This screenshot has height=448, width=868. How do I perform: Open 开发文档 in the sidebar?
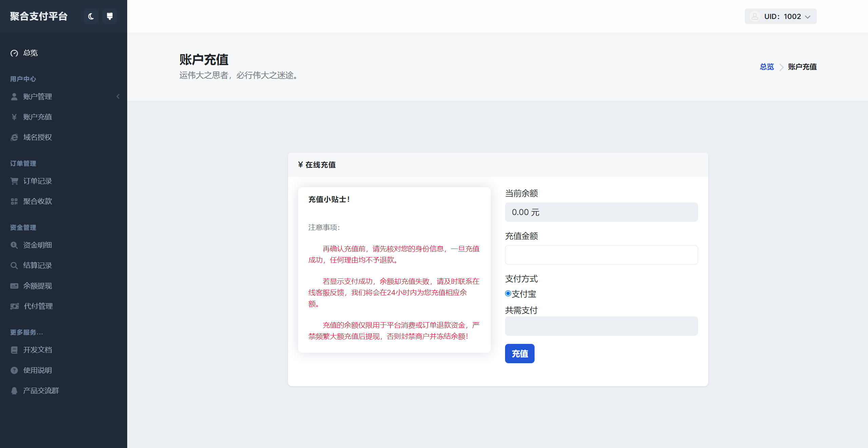[37, 350]
